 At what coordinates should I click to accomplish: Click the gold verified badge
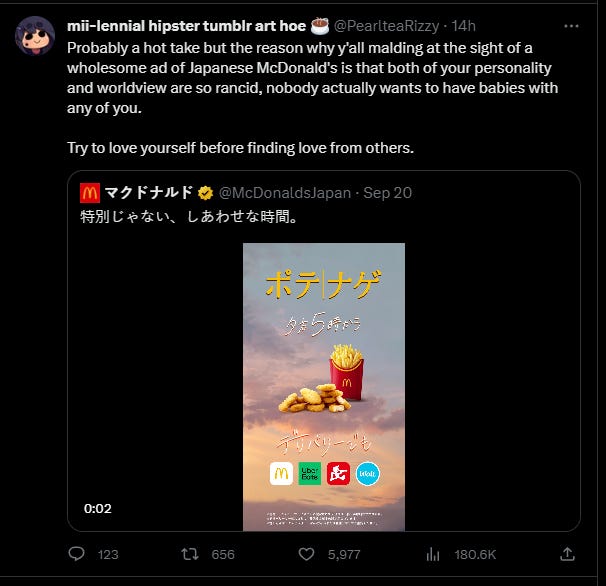(x=205, y=193)
